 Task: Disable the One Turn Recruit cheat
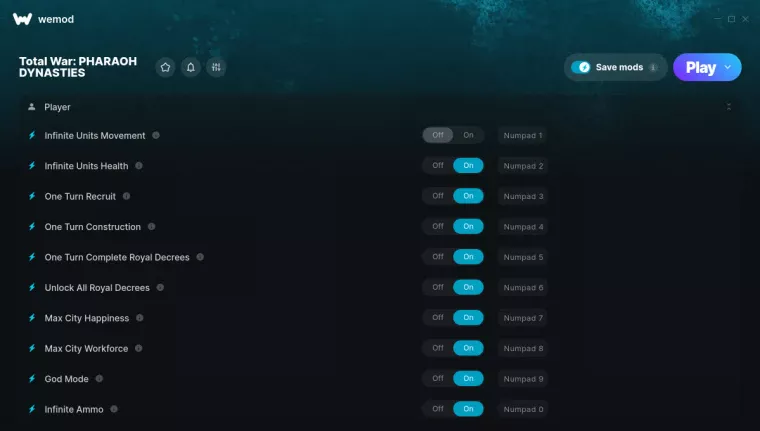coord(438,196)
